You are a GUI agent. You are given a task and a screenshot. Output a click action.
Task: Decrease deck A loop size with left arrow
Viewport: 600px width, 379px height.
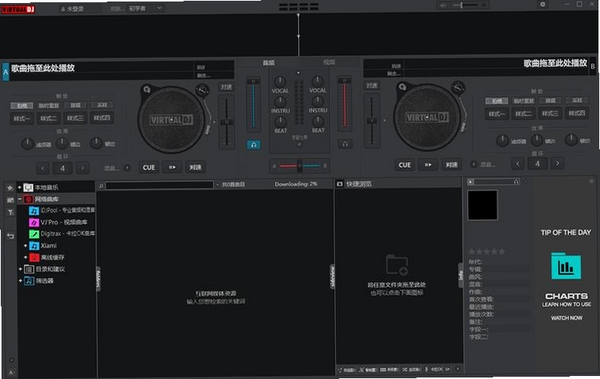click(x=43, y=168)
